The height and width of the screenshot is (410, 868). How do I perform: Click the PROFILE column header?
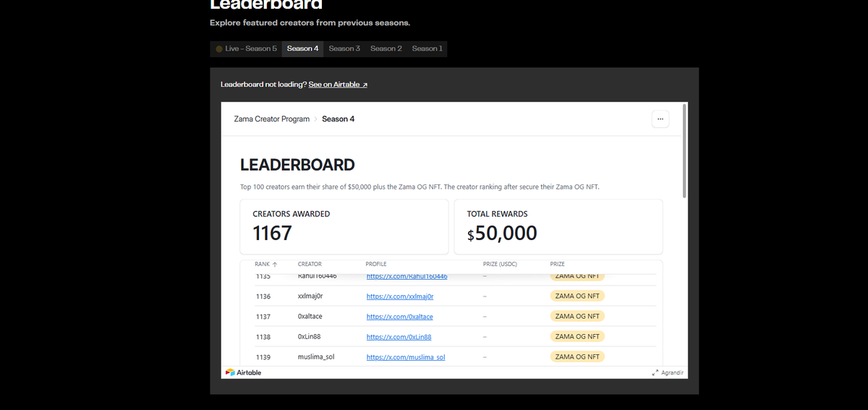click(x=376, y=264)
